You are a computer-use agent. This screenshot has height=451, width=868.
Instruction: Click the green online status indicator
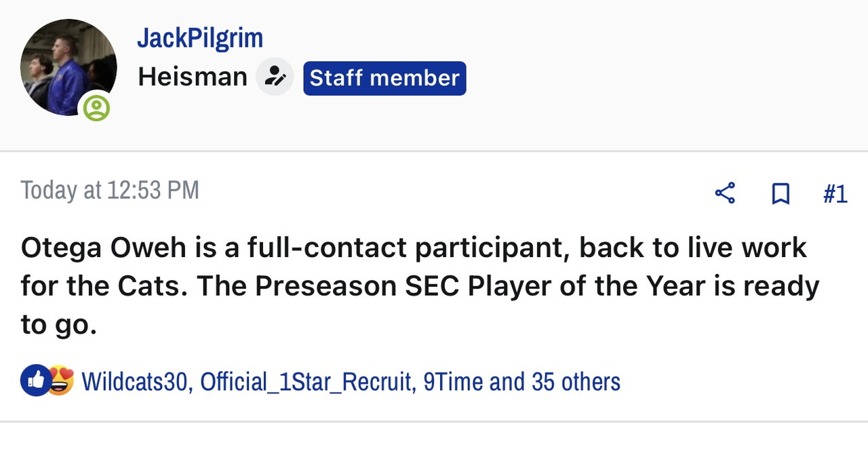(x=96, y=108)
